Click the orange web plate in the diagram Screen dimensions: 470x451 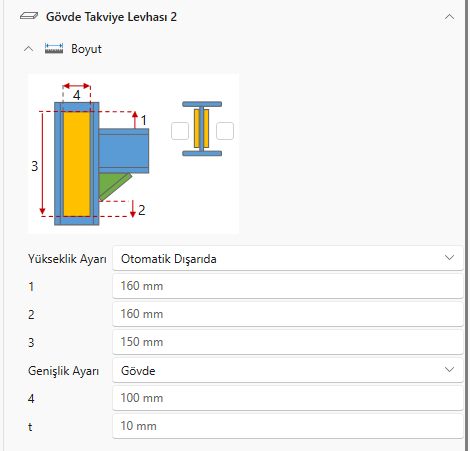(77, 164)
